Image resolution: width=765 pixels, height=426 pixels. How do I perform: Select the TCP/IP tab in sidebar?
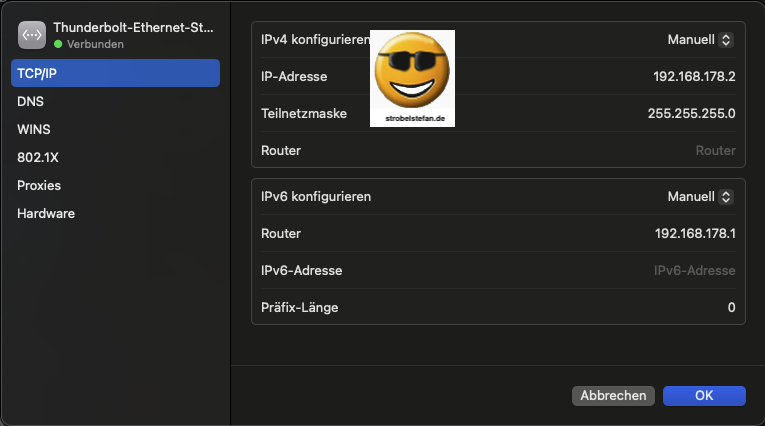click(x=115, y=73)
